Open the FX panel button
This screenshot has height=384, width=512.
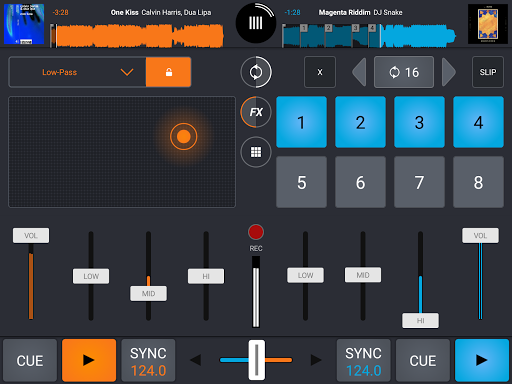256,112
